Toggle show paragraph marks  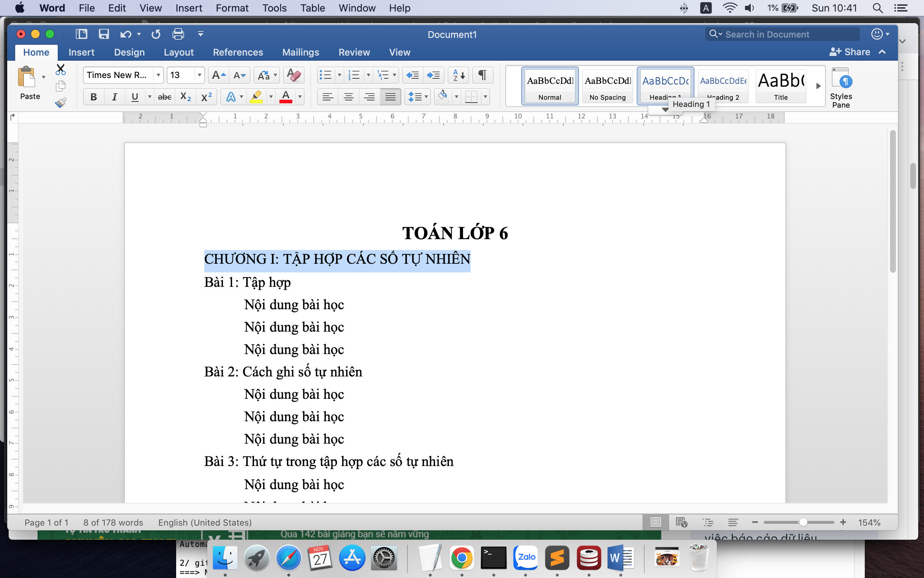pyautogui.click(x=483, y=75)
